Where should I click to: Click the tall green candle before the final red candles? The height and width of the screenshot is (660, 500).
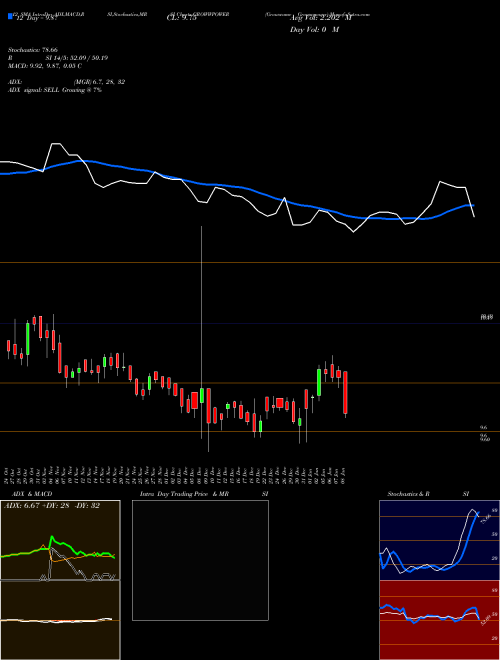coord(319,383)
